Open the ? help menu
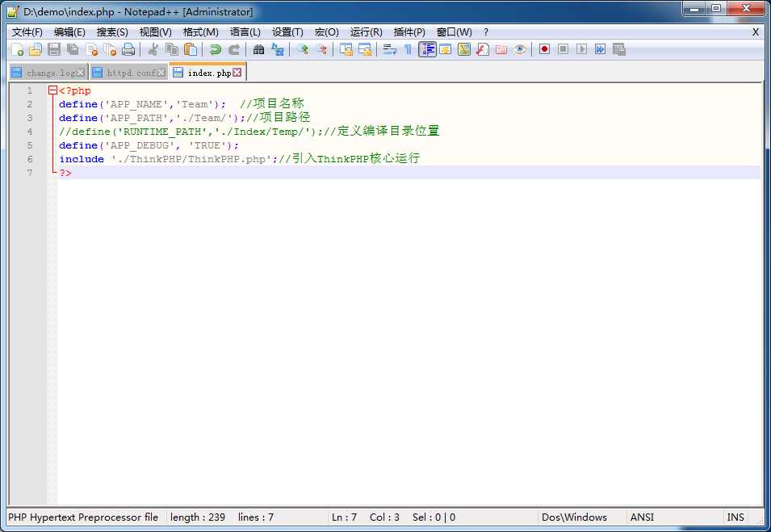 486,32
